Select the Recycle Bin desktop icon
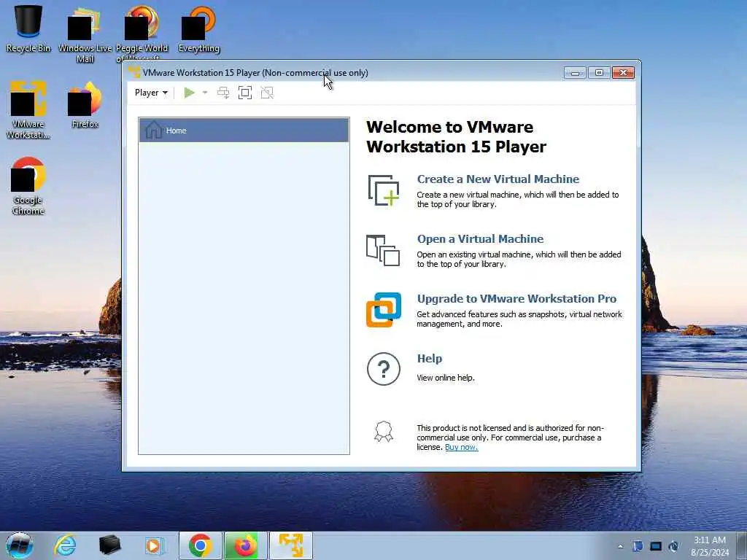 click(28, 29)
